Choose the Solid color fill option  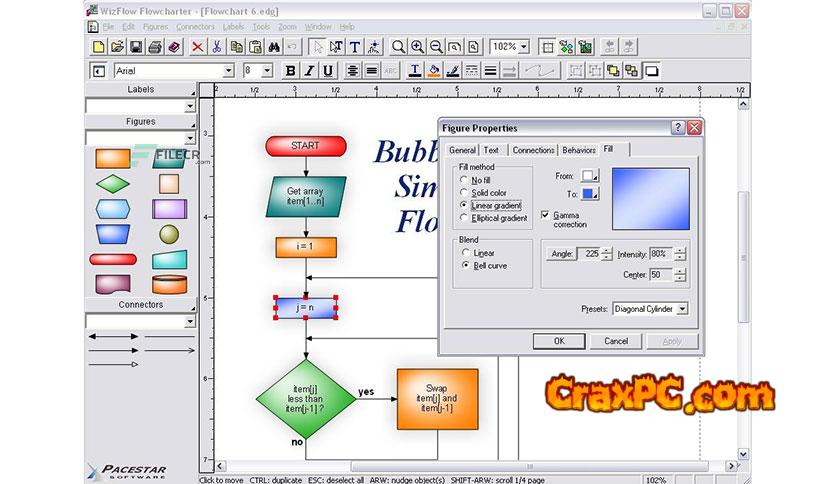[463, 192]
